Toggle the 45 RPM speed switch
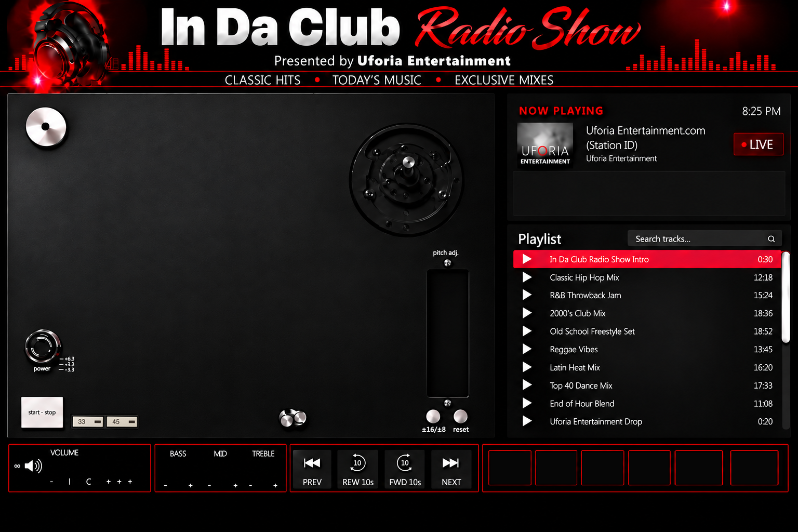The image size is (798, 532). (x=122, y=421)
